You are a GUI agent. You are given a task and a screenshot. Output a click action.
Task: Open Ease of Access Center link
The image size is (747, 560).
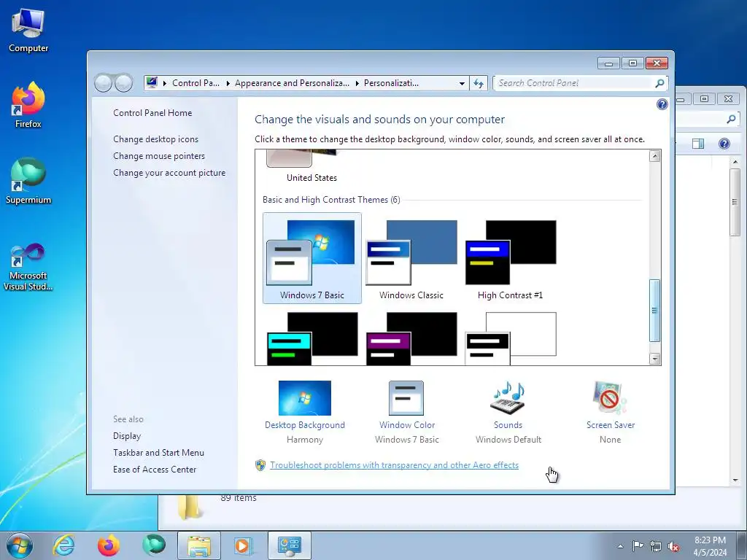pyautogui.click(x=155, y=470)
